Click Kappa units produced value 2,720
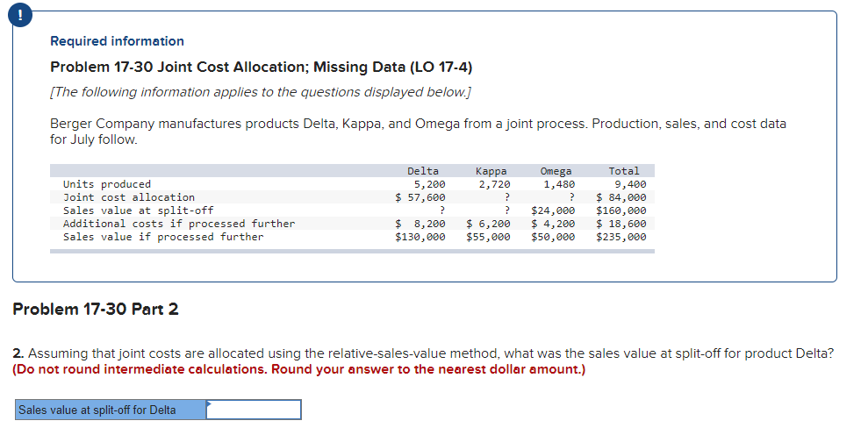Viewport: 868px width, 428px height. tap(494, 184)
